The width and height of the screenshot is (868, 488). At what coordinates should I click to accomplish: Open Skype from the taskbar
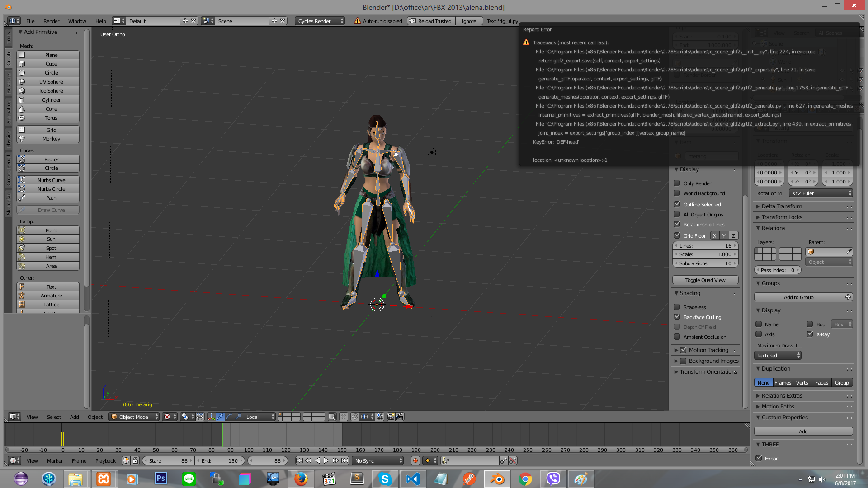[385, 479]
